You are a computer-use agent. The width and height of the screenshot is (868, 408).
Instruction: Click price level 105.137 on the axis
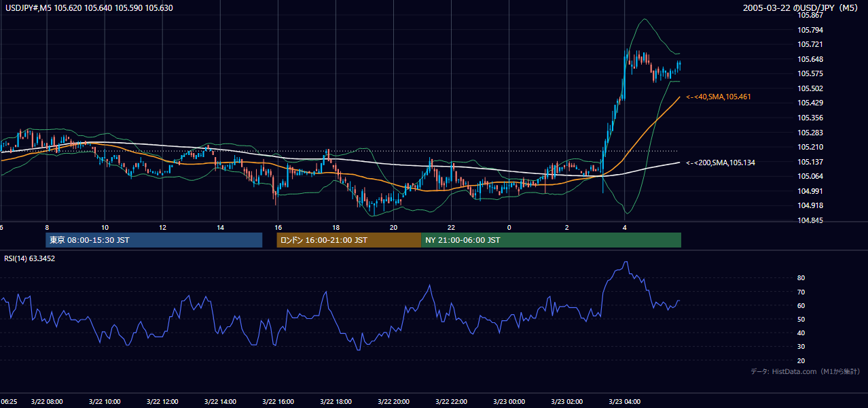point(809,162)
